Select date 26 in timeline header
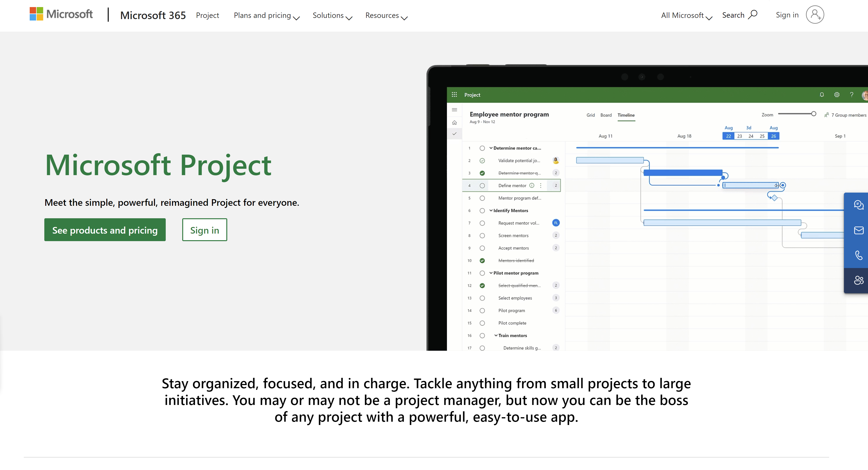This screenshot has height=470, width=868. [773, 136]
